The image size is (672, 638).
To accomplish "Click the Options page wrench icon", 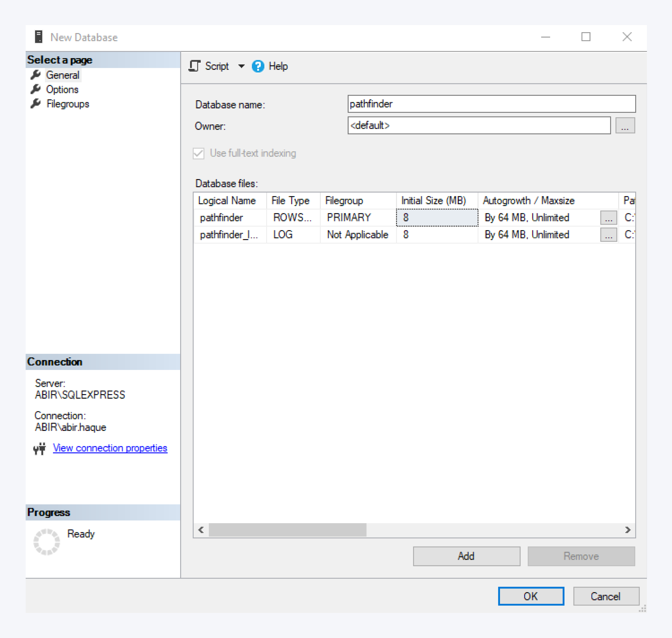I will (x=36, y=89).
